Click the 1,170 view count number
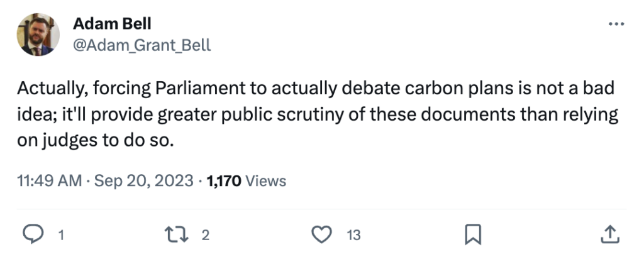The width and height of the screenshot is (644, 259). [223, 181]
